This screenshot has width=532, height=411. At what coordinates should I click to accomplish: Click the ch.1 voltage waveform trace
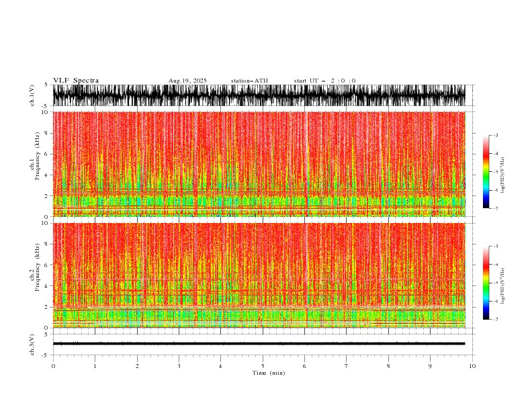(259, 95)
